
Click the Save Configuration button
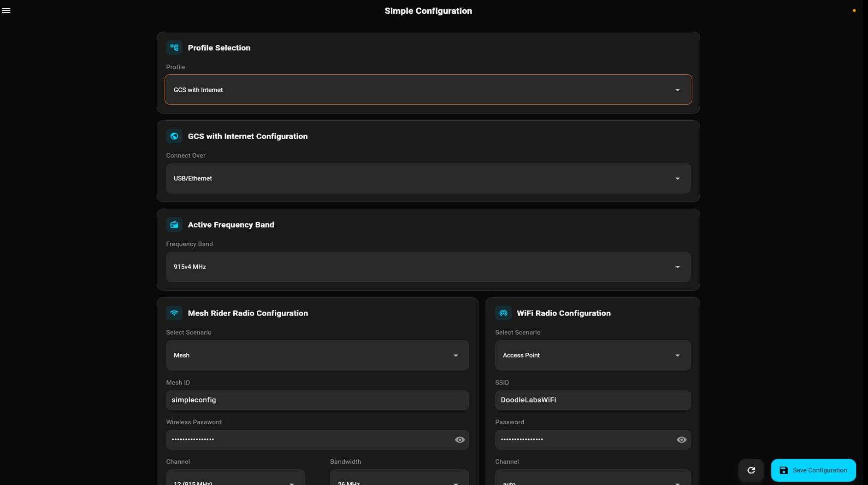point(813,470)
